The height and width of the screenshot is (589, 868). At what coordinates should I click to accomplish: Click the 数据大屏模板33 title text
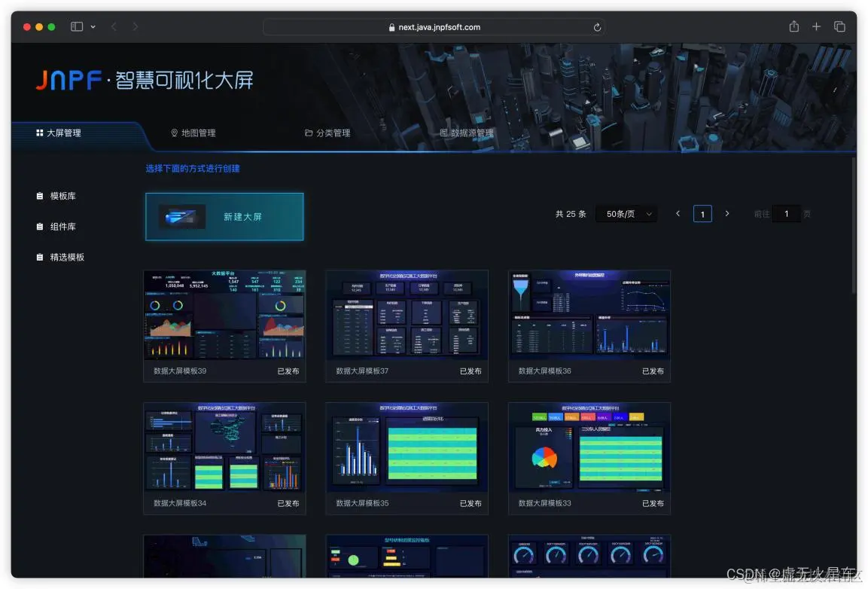pyautogui.click(x=544, y=504)
